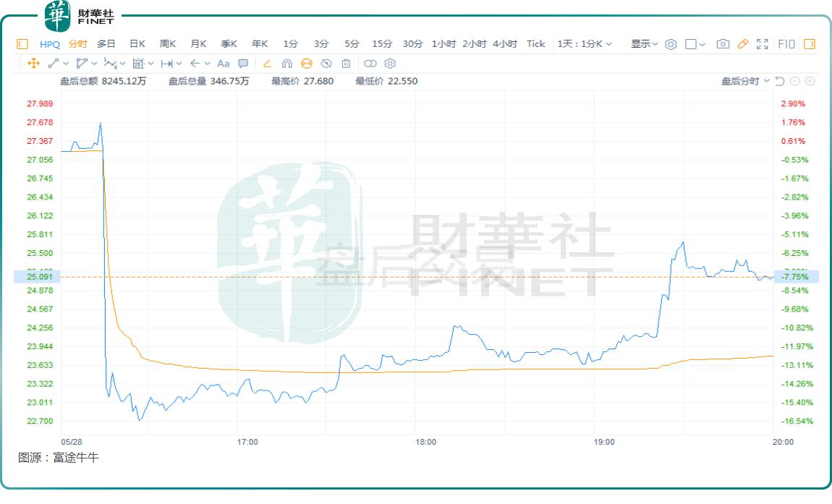This screenshot has width=832, height=504.
Task: Click the HPQ ticker symbol
Action: click(x=50, y=44)
